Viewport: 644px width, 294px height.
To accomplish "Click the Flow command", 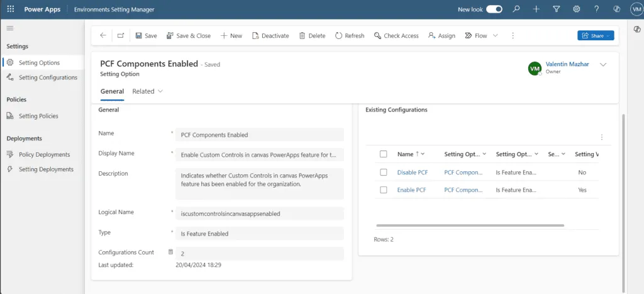I will 477,36.
